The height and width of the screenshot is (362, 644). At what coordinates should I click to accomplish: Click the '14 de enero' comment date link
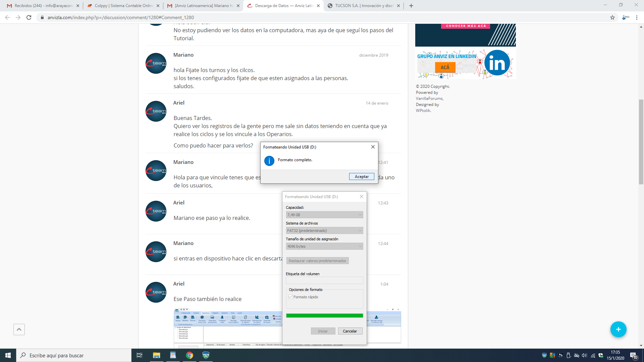point(377,103)
